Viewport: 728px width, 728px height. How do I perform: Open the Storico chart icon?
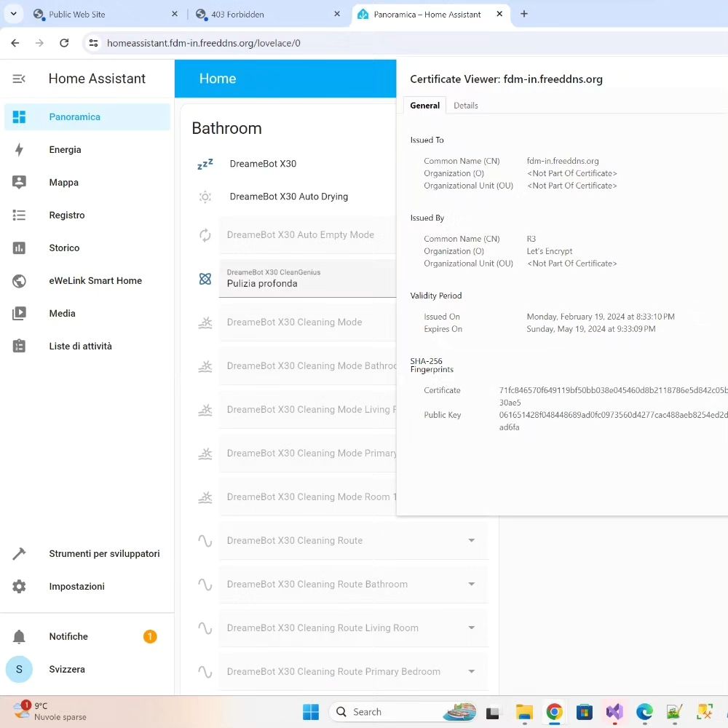pyautogui.click(x=19, y=248)
